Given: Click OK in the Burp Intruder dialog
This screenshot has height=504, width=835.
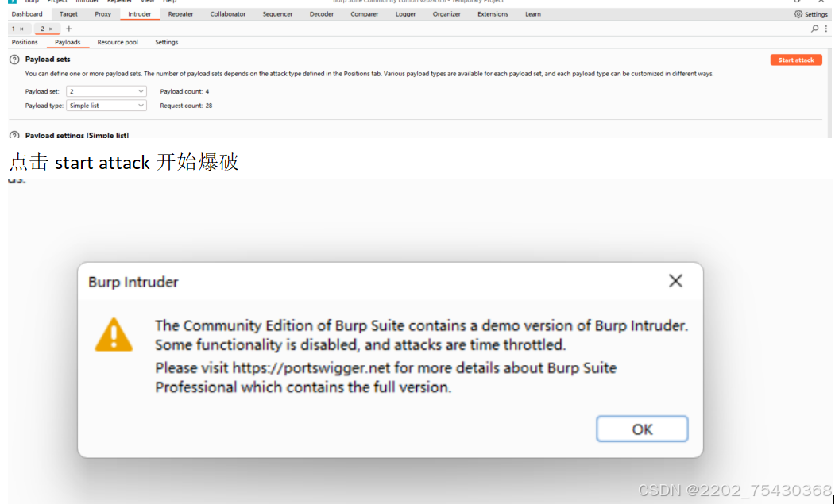Looking at the screenshot, I should pyautogui.click(x=642, y=429).
